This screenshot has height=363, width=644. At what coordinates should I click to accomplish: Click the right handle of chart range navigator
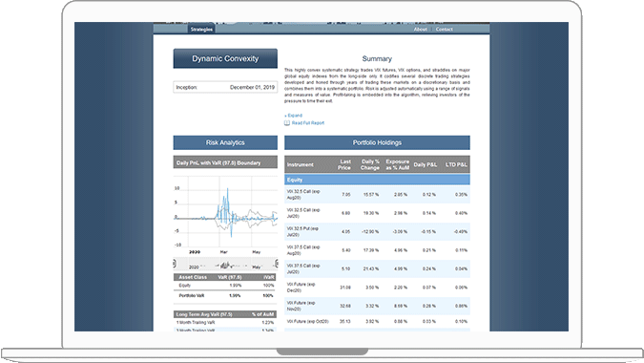coord(277,264)
